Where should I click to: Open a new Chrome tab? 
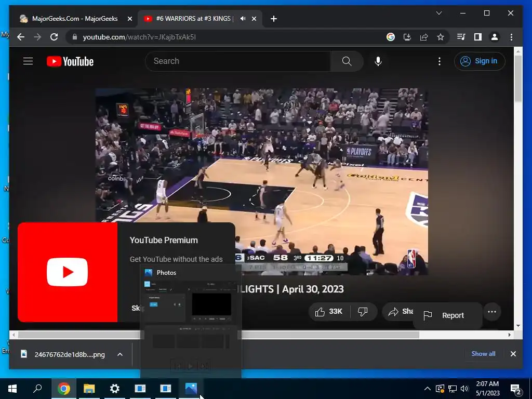274,19
